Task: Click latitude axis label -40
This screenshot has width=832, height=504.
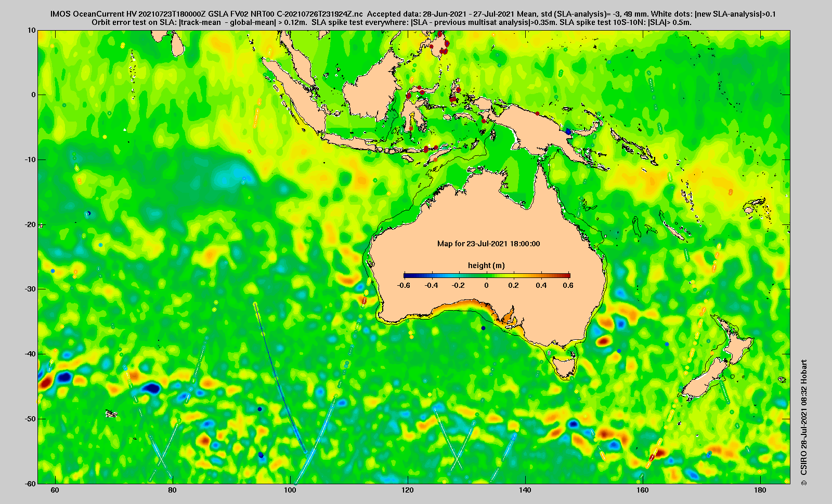Action: point(31,354)
